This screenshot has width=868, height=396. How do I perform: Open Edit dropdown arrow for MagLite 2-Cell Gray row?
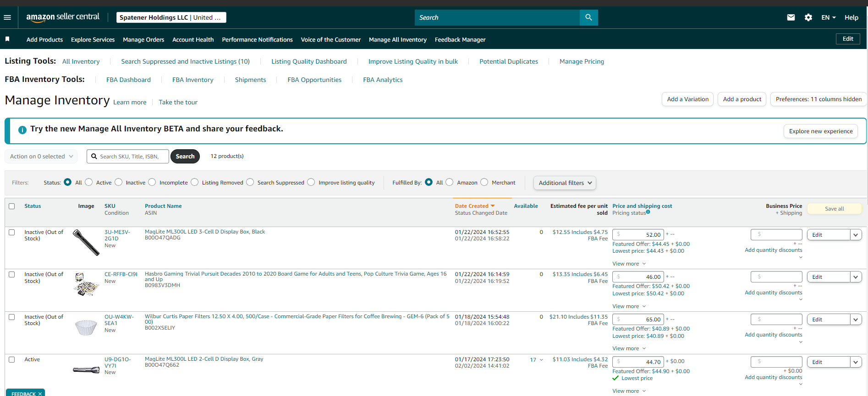[856, 362]
